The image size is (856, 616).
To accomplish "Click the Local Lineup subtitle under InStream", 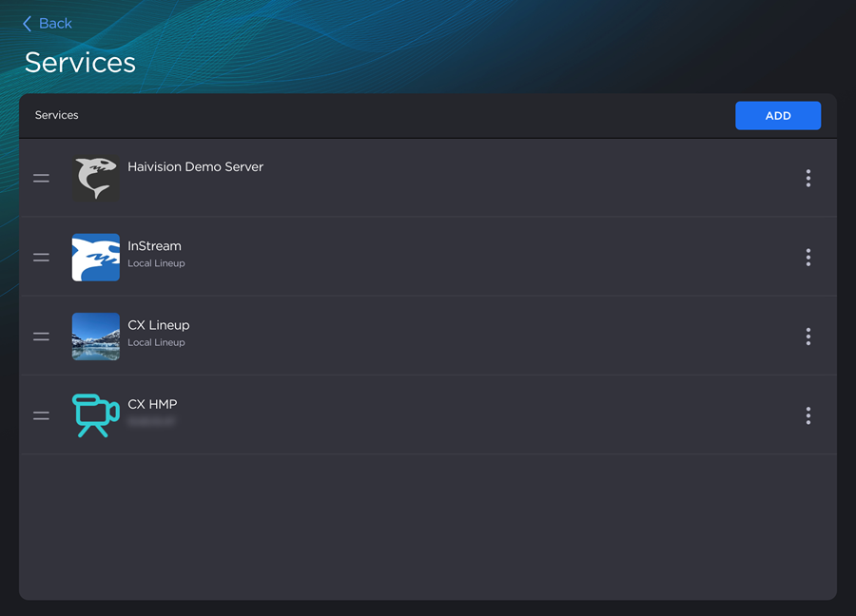I will (153, 263).
